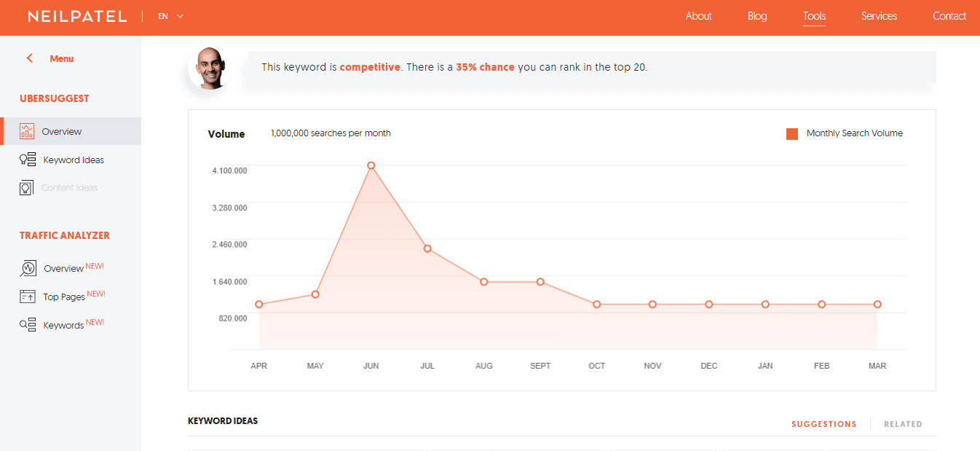Click the 'competitive' highlighted word

[x=370, y=67]
